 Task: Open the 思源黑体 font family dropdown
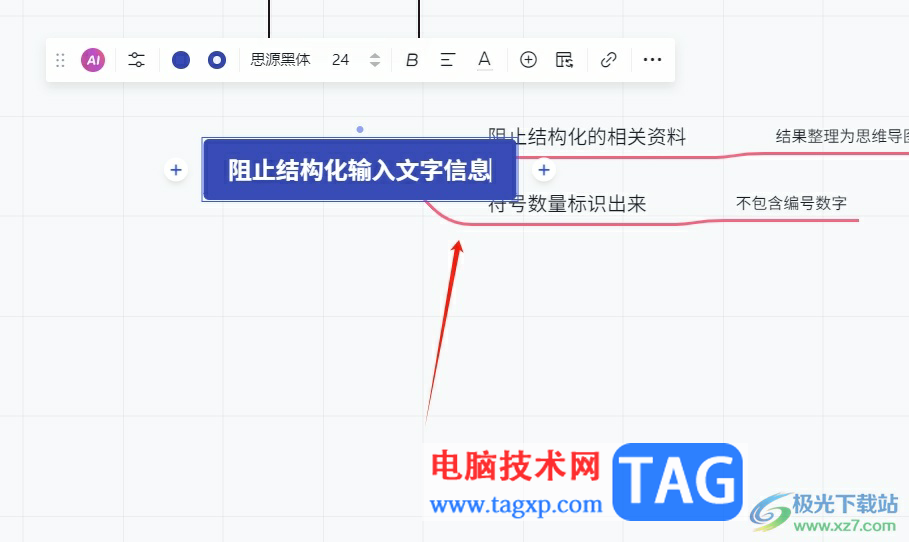pyautogui.click(x=281, y=60)
